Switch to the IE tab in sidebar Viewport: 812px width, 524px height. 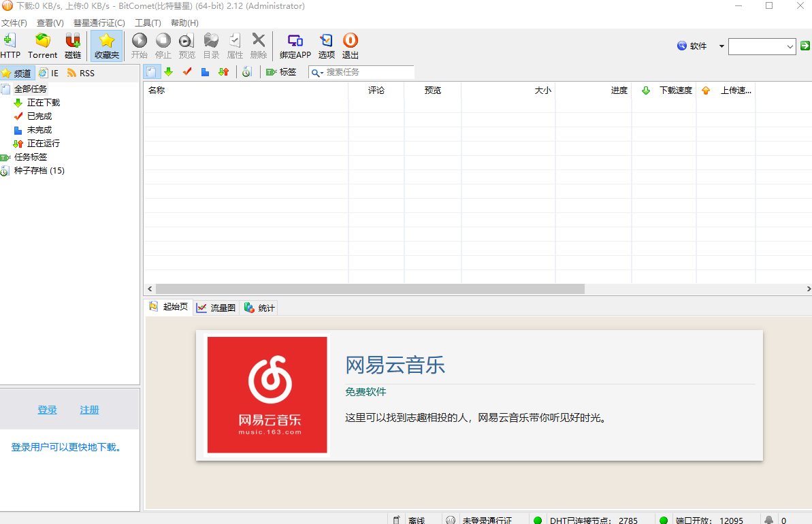[49, 73]
